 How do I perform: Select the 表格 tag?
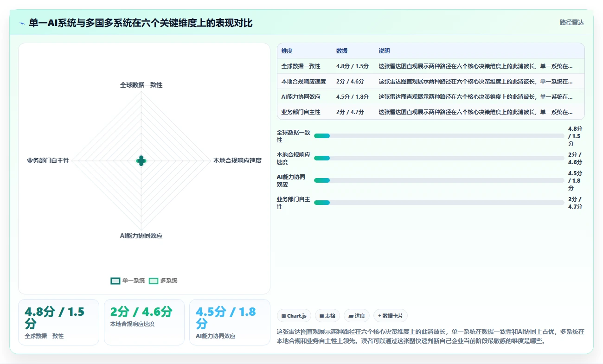[x=327, y=316]
